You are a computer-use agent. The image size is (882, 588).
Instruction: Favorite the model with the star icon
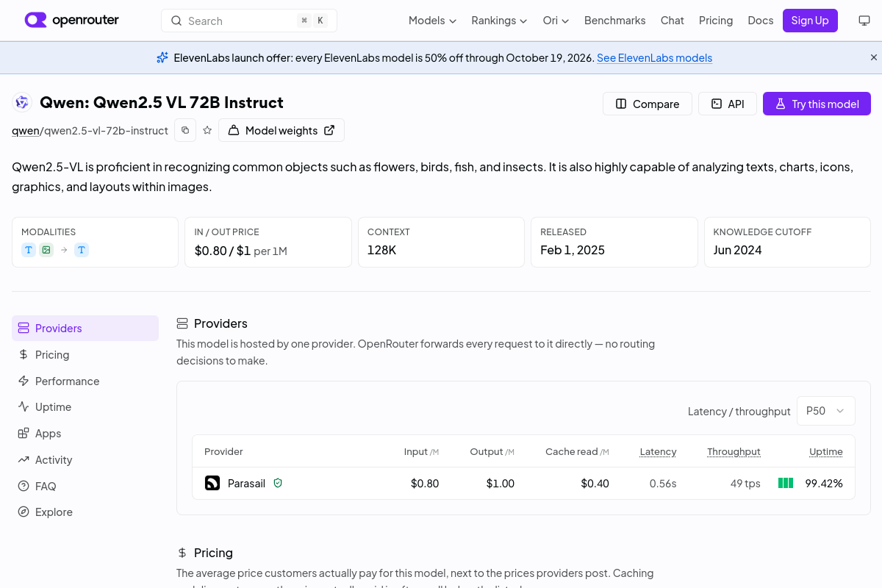[207, 130]
